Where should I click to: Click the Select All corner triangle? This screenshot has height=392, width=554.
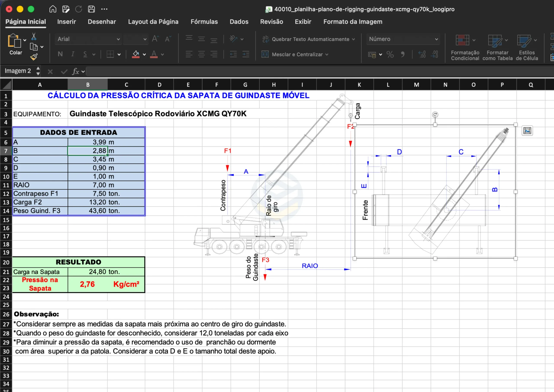tap(6, 85)
